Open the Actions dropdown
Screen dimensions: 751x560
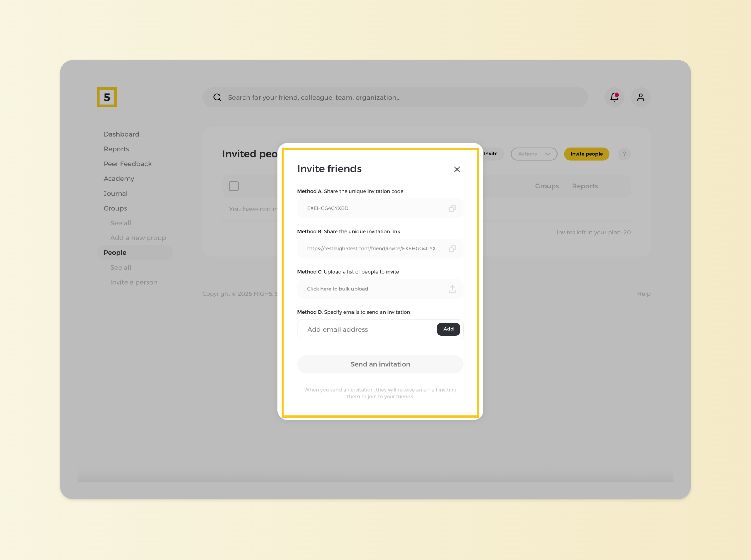click(534, 154)
